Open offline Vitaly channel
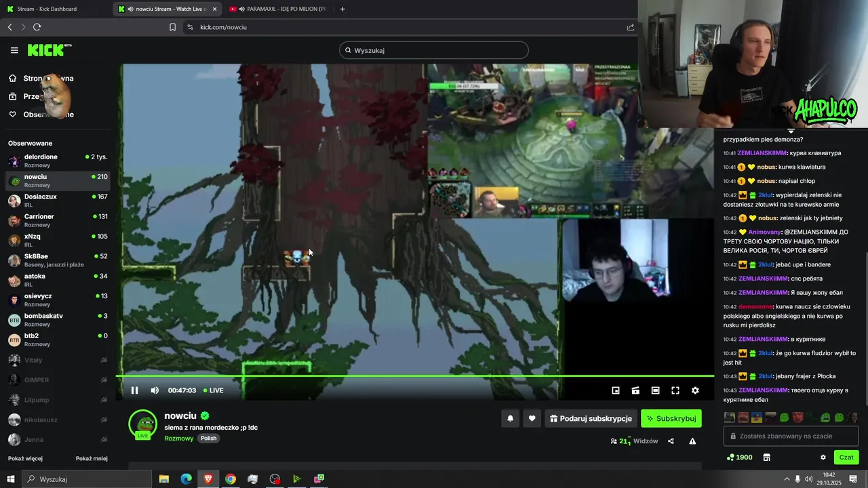Viewport: 868px width, 488px height. (58, 360)
